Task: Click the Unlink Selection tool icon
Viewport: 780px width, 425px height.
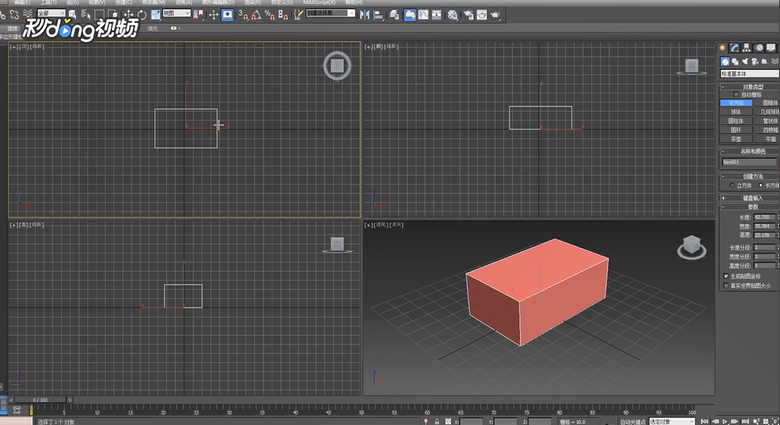Action: [14, 15]
